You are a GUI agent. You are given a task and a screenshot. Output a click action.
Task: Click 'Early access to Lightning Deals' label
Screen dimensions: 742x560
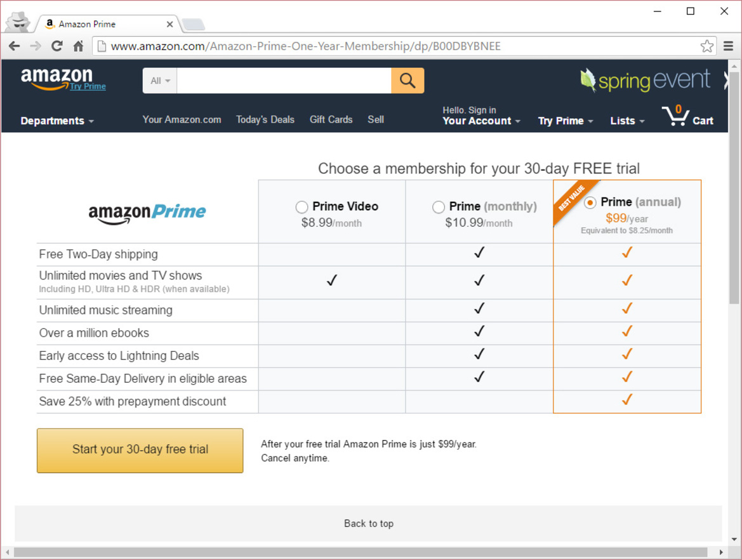pyautogui.click(x=119, y=356)
